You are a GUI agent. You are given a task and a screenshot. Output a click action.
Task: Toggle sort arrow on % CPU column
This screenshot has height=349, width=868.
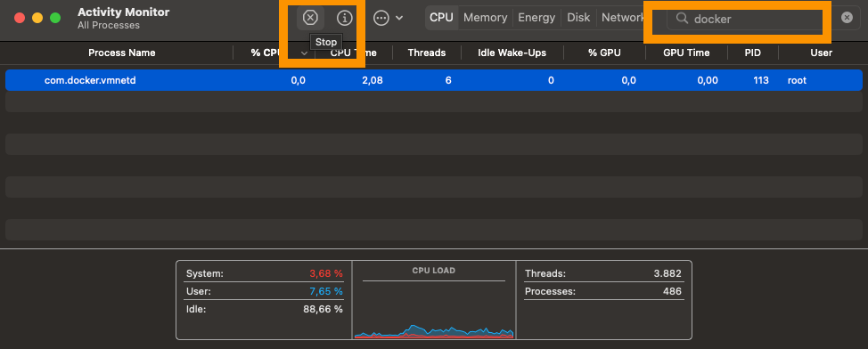(305, 53)
